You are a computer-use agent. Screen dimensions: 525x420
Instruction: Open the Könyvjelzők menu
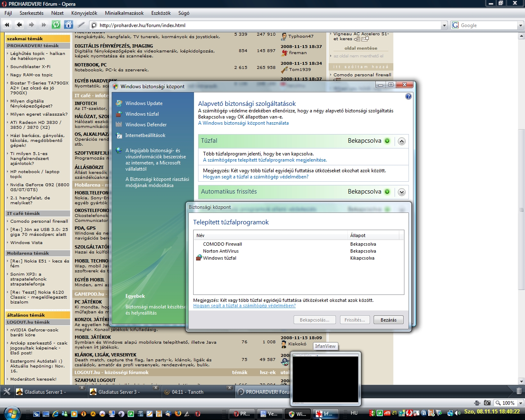pos(84,13)
